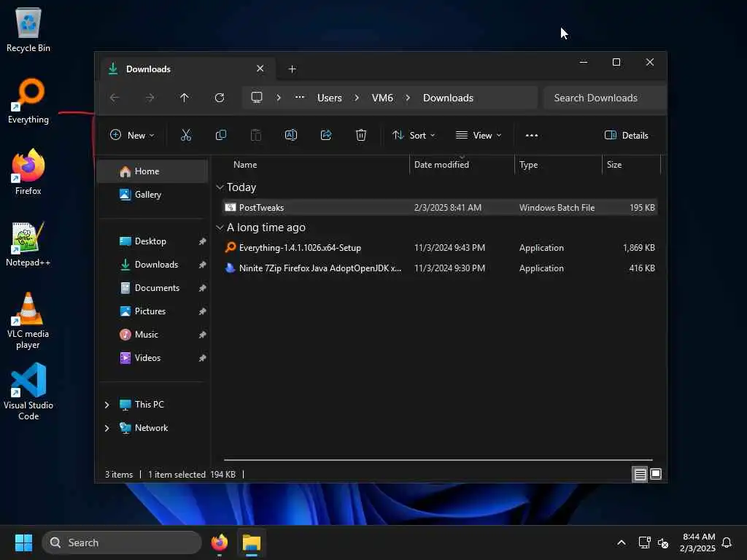
Task: Click the notification bell icon
Action: (727, 542)
